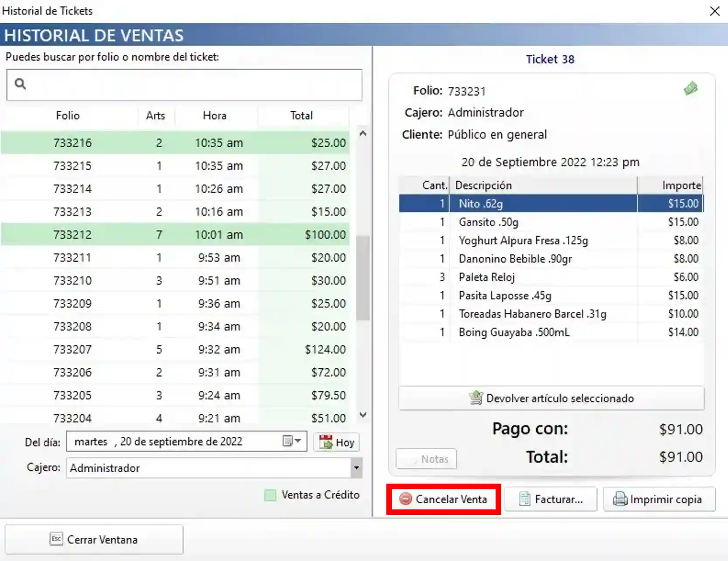728x561 pixels.
Task: Click the printer icon on Imprimir copia
Action: (620, 499)
